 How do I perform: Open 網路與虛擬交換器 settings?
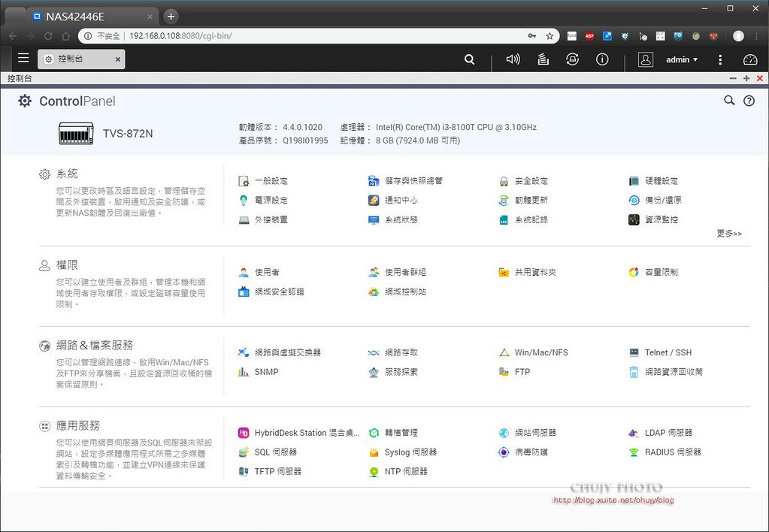pyautogui.click(x=280, y=352)
